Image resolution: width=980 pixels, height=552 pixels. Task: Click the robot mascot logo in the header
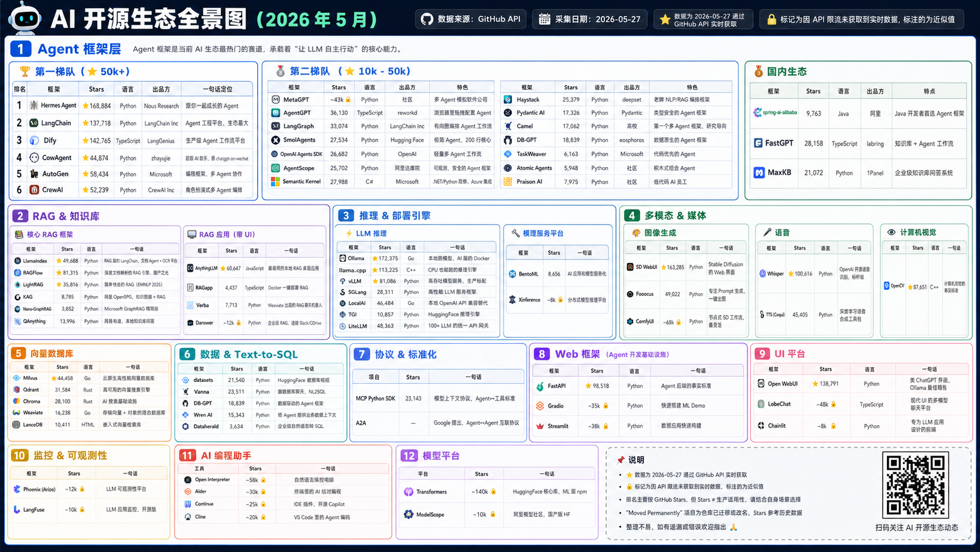point(24,18)
